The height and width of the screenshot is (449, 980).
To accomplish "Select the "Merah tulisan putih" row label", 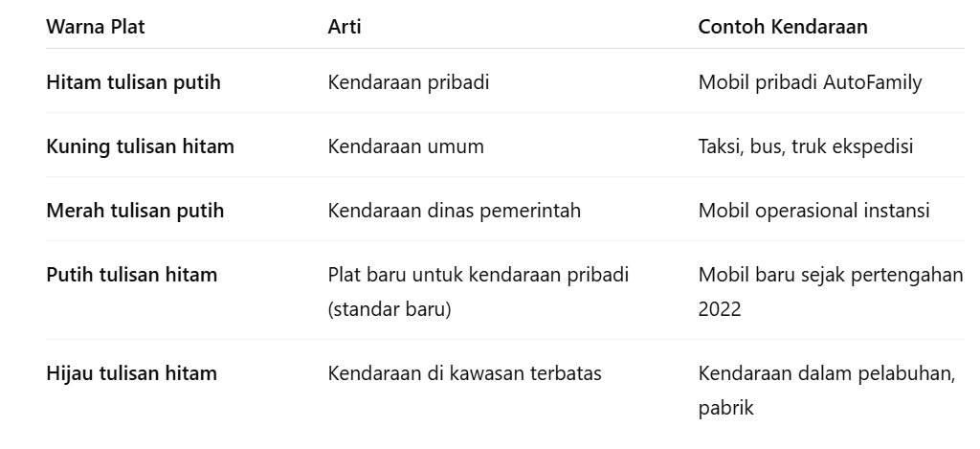I will tap(135, 211).
